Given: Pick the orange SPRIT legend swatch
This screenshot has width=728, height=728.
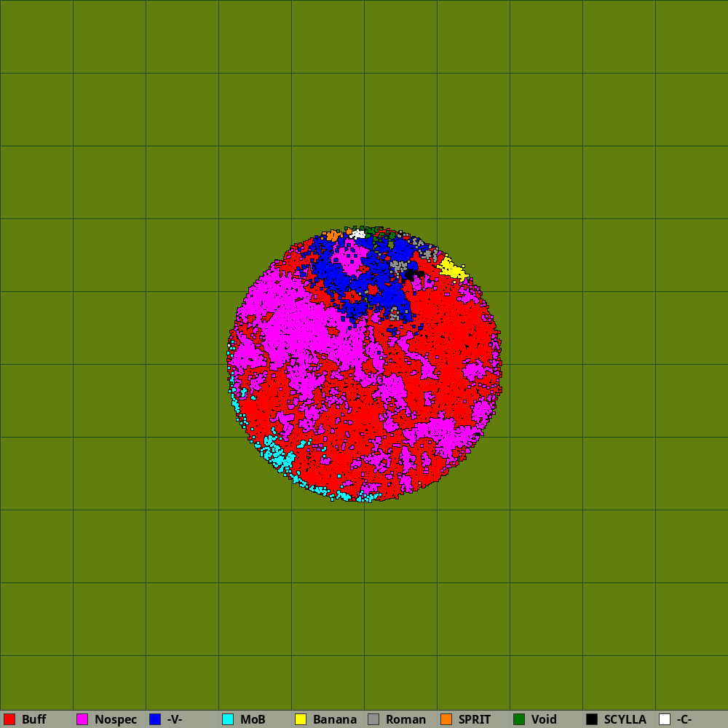Looking at the screenshot, I should pyautogui.click(x=446, y=719).
